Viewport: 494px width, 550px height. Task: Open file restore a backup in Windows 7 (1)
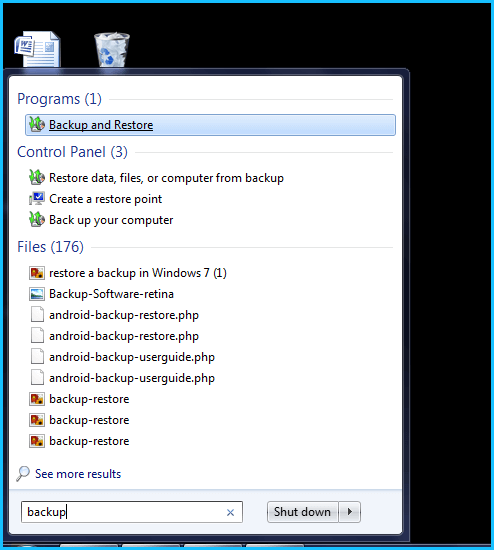tap(138, 273)
